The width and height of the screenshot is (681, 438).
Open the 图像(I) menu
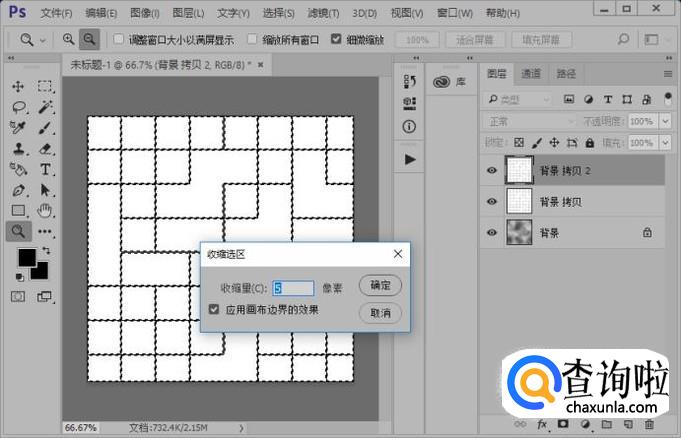pyautogui.click(x=145, y=13)
